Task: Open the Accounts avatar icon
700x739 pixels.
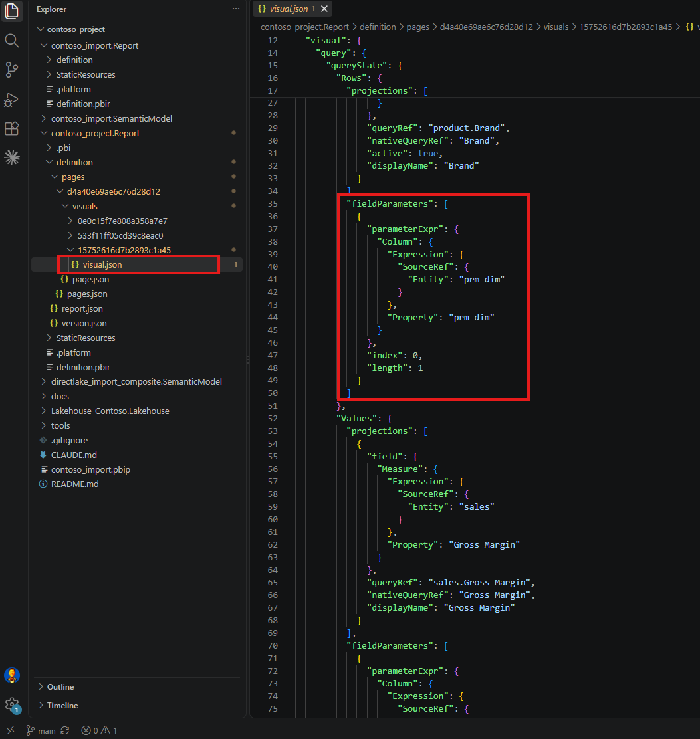Action: (12, 675)
